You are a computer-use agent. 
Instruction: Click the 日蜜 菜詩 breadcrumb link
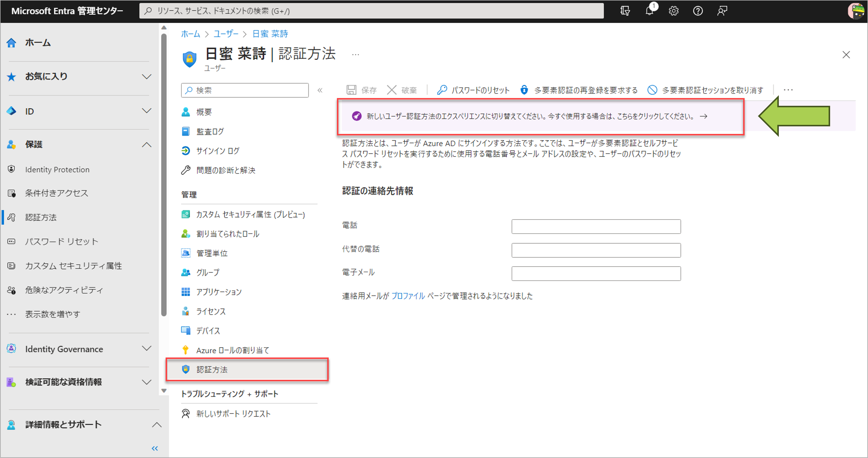[270, 34]
